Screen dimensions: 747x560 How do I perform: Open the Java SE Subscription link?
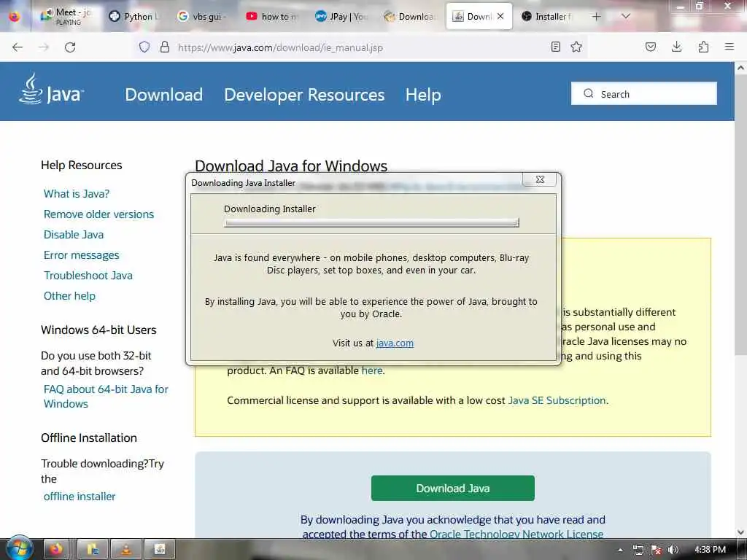coord(557,400)
